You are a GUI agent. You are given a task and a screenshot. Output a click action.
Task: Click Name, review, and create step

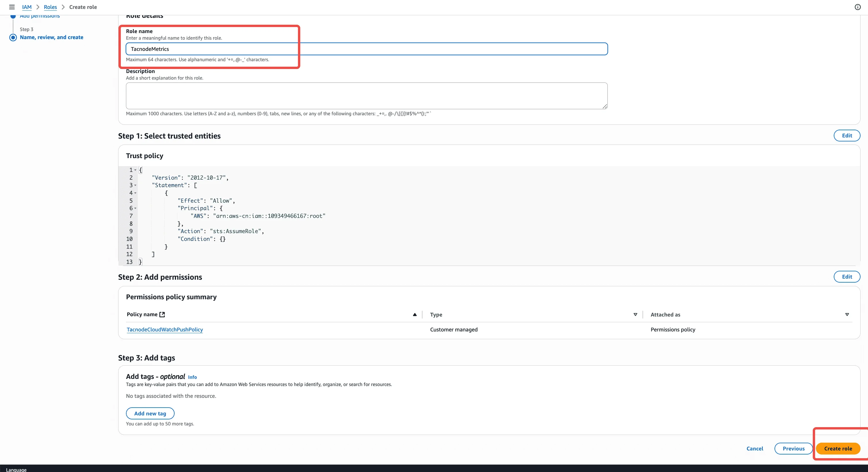click(51, 37)
